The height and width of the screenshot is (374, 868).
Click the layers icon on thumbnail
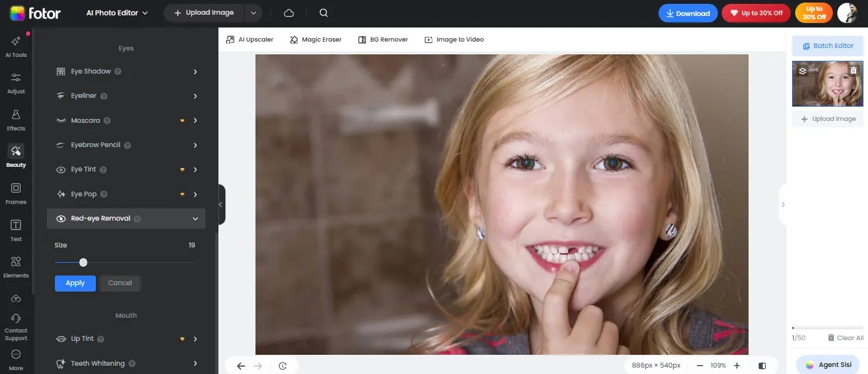pos(803,70)
